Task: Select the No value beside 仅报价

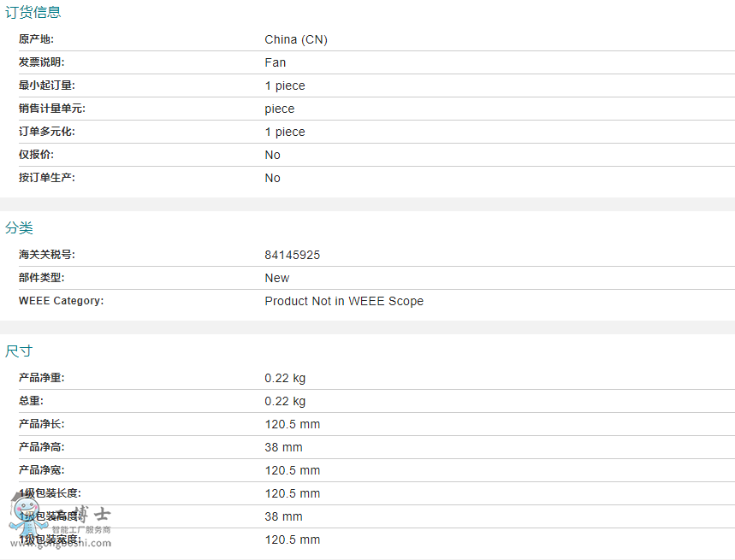Action: 273,155
